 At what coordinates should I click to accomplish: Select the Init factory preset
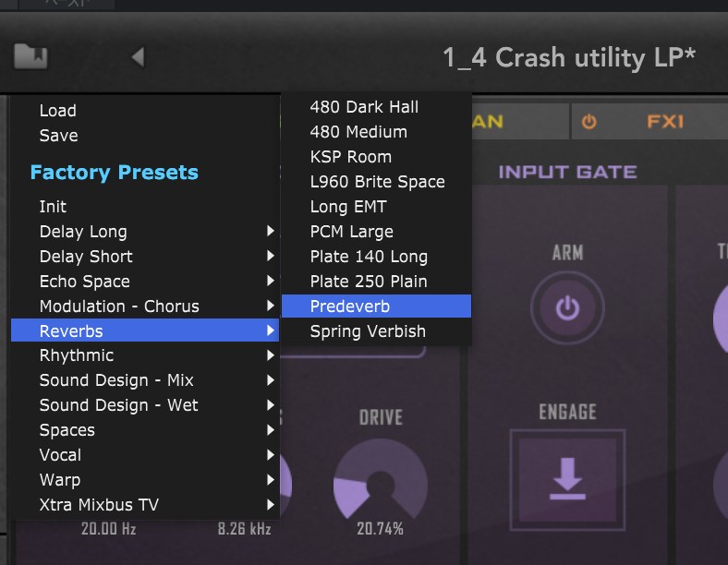coord(53,207)
